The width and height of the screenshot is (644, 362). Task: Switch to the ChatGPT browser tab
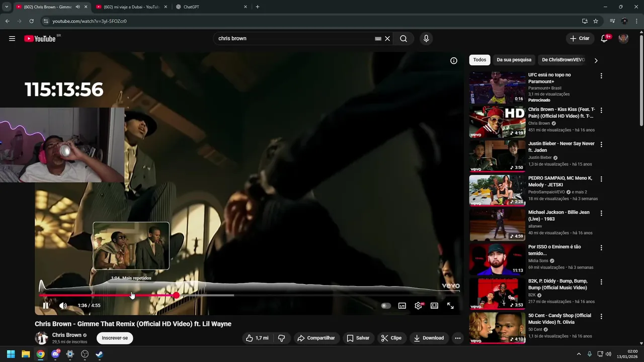click(x=211, y=7)
